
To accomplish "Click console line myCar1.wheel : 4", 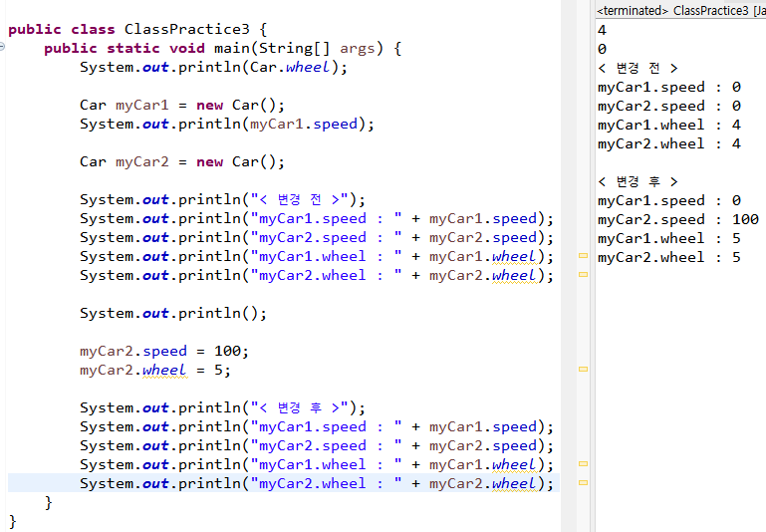I will (x=669, y=125).
